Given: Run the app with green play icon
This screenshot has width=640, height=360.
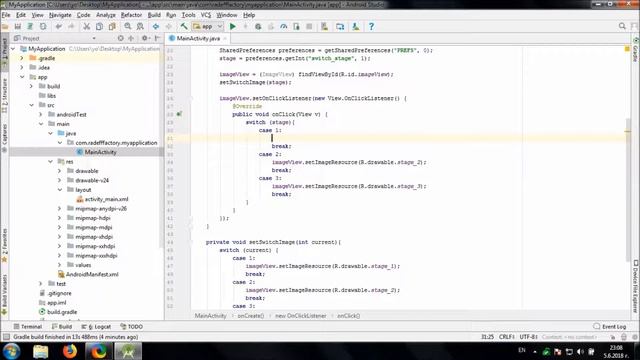Looking at the screenshot, I should click(233, 27).
